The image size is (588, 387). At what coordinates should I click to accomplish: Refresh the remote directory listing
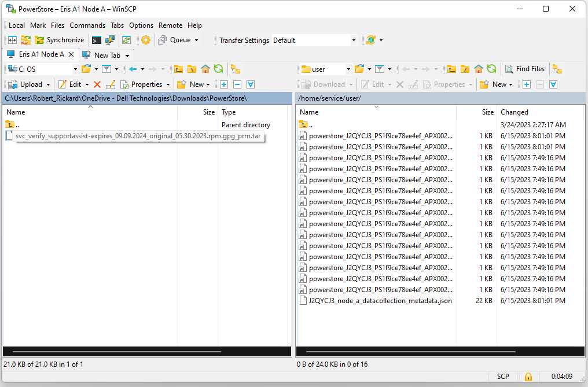491,69
